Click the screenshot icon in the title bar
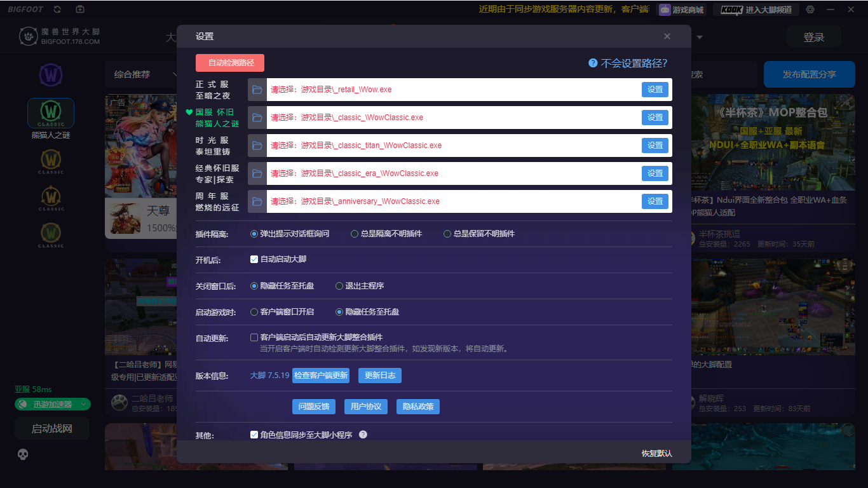The image size is (868, 488). click(79, 9)
